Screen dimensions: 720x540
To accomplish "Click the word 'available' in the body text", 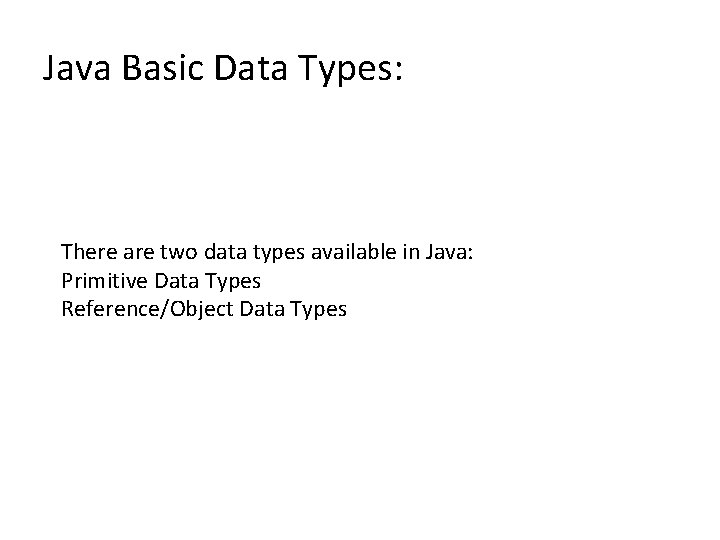I will coord(354,252).
